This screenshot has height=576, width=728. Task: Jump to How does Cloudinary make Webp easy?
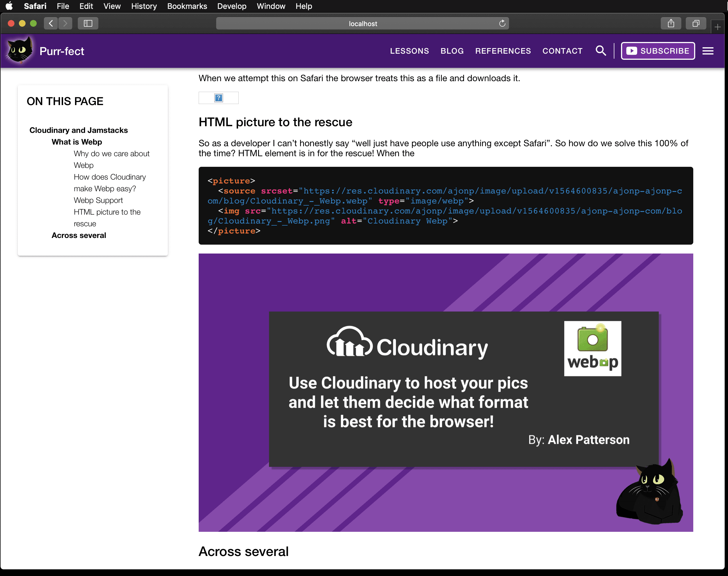[x=110, y=183]
